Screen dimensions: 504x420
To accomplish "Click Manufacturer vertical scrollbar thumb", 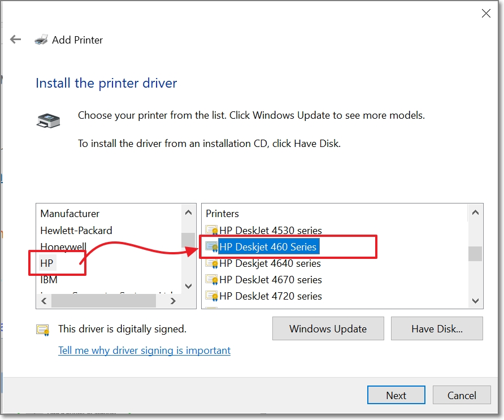I will [x=188, y=240].
